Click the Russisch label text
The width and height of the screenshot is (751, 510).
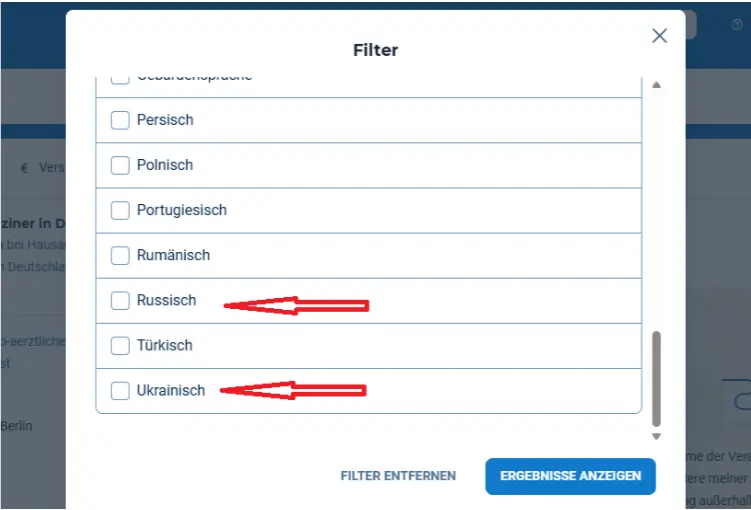click(x=166, y=300)
